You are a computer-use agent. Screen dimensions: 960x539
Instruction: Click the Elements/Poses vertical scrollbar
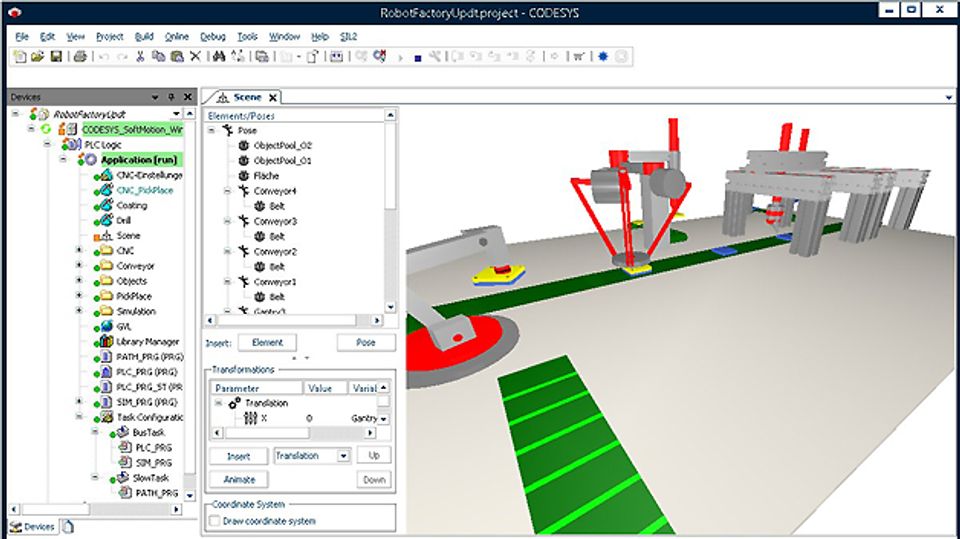coord(391,211)
